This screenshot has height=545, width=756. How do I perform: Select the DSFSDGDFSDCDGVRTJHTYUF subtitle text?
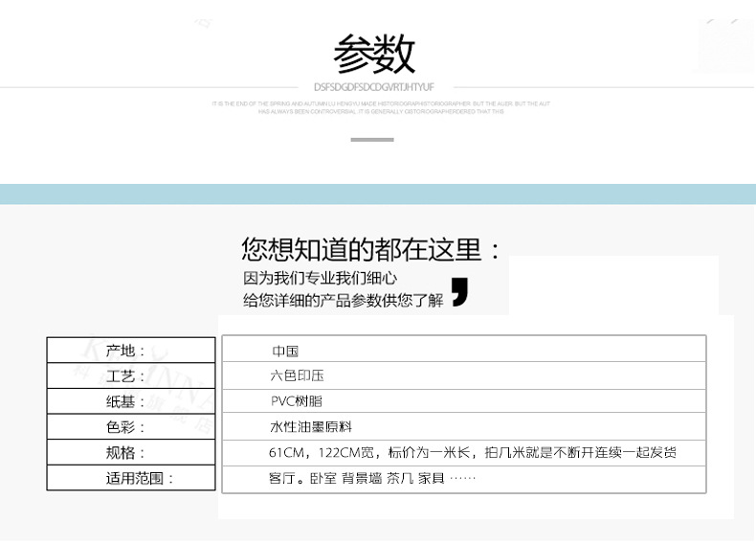coord(374,87)
